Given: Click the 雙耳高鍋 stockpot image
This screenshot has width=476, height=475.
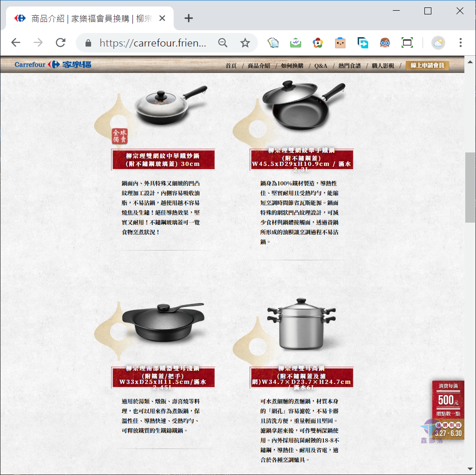Looking at the screenshot, I should tap(301, 323).
